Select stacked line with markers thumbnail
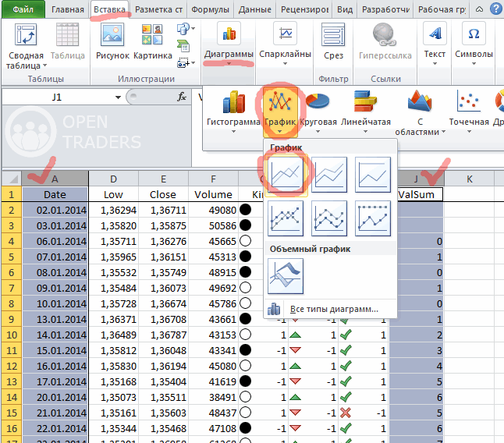This screenshot has width=504, height=443. (329, 218)
